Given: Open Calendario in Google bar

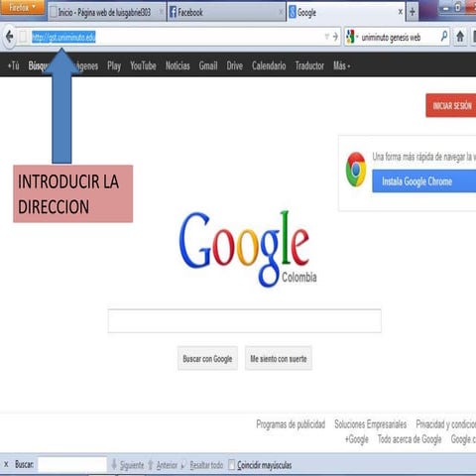Looking at the screenshot, I should pos(269,65).
